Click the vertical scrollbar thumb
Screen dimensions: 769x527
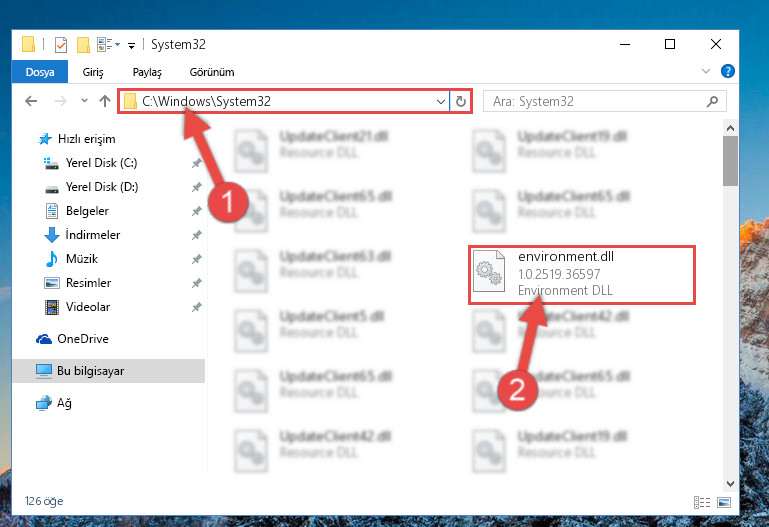(730, 161)
